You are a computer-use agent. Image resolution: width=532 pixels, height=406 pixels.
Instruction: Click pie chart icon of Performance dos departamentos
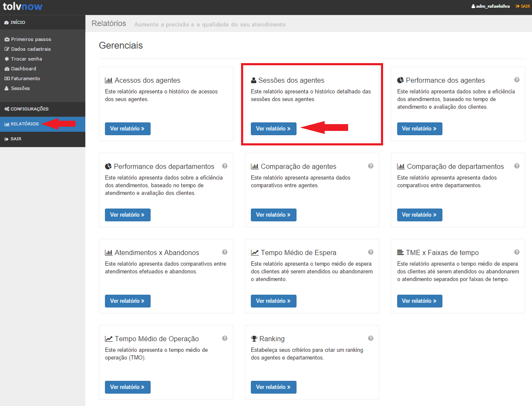pyautogui.click(x=108, y=166)
